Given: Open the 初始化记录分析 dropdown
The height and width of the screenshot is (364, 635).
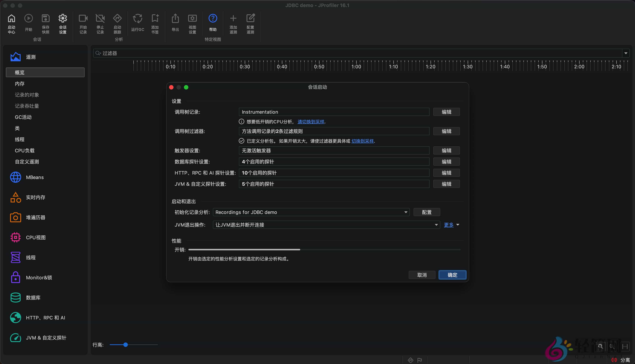Looking at the screenshot, I should 311,212.
